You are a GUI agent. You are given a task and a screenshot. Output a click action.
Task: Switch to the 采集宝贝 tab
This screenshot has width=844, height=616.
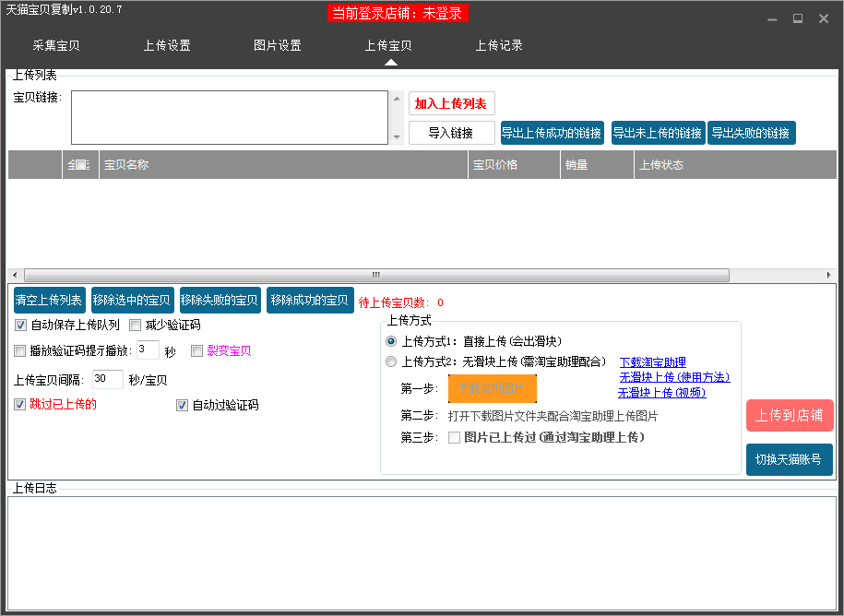56,45
